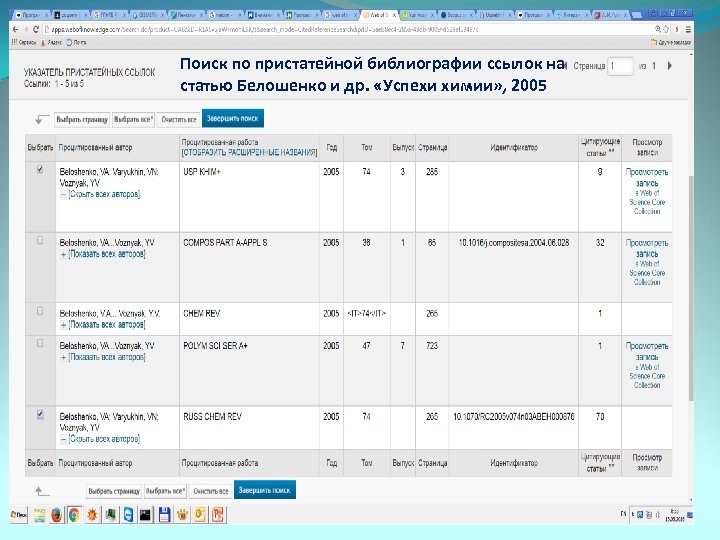Bookmark this page with the star icon
The width and height of the screenshot is (720, 540).
pos(667,29)
